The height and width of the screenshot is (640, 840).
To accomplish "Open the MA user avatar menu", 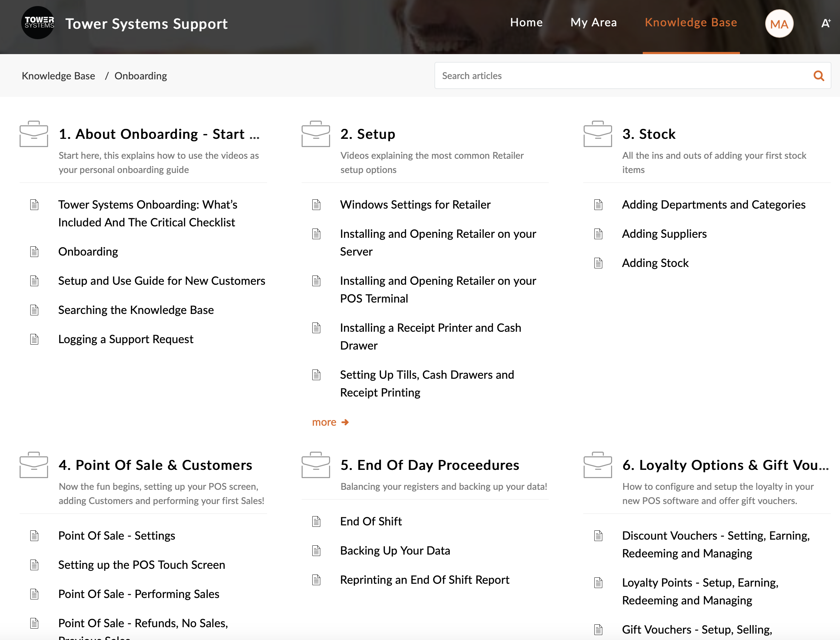I will [779, 23].
